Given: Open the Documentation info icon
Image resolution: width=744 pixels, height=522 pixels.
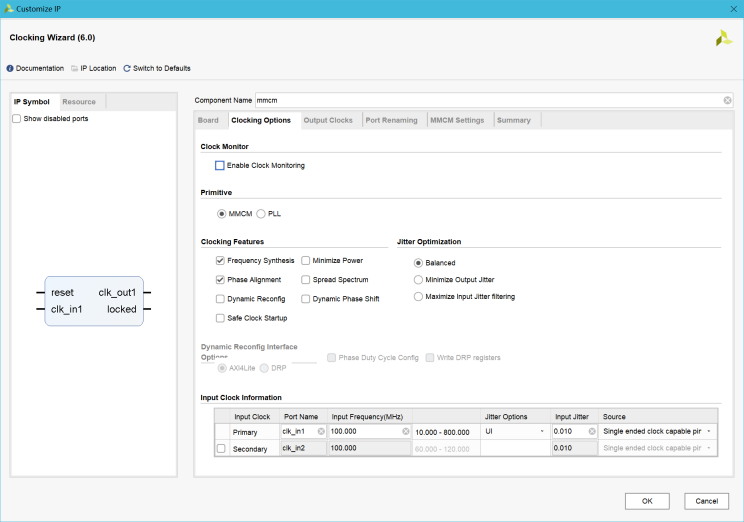Looking at the screenshot, I should (x=10, y=68).
